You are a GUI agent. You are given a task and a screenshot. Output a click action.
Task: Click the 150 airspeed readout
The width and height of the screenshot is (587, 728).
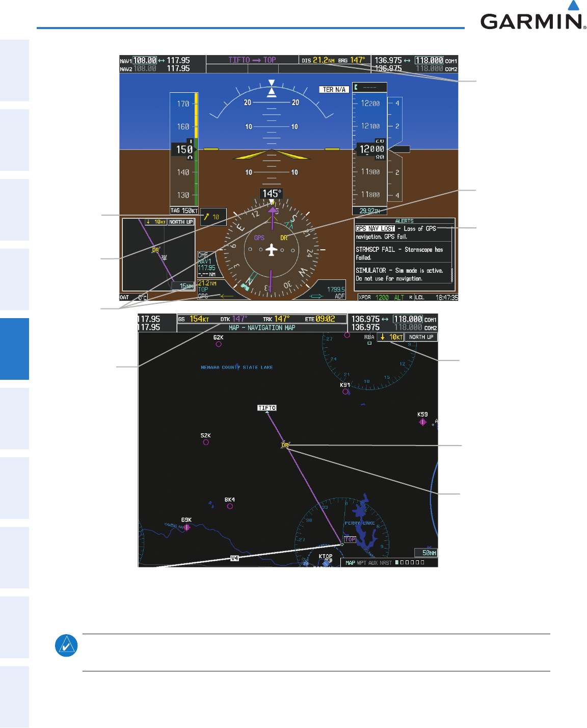coord(184,149)
